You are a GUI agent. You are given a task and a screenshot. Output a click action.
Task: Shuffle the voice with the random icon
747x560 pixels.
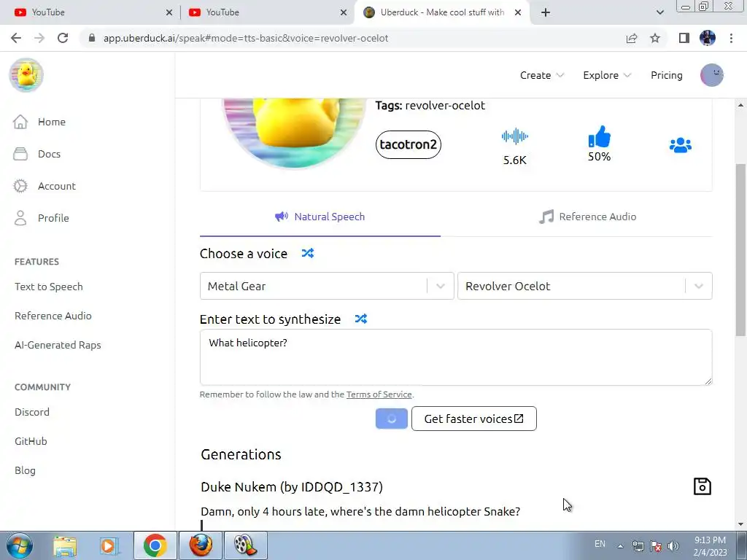(x=308, y=253)
